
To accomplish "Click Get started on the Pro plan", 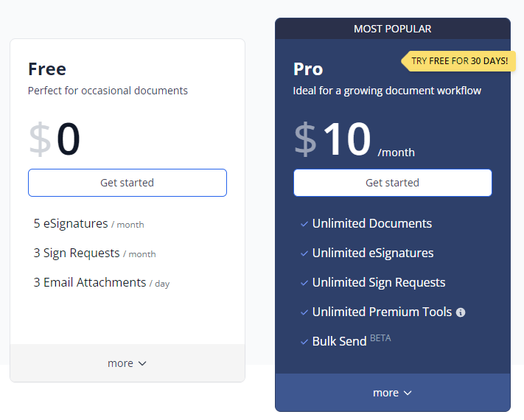I will point(393,183).
